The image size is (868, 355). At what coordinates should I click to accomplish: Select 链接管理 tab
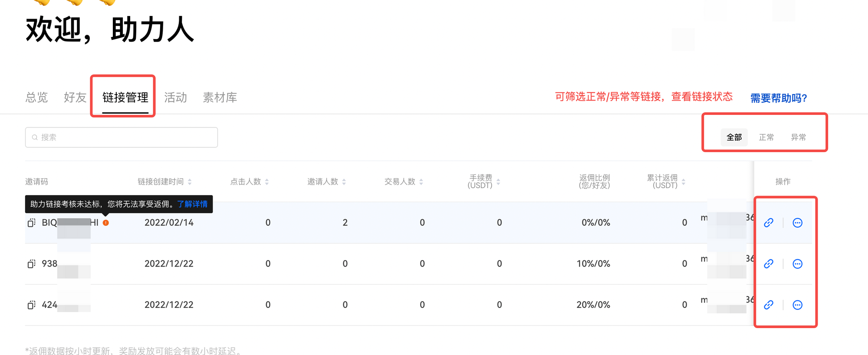pos(125,98)
